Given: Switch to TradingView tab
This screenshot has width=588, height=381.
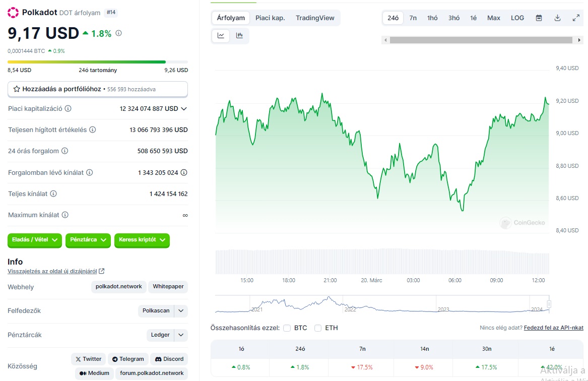Looking at the screenshot, I should [x=315, y=18].
